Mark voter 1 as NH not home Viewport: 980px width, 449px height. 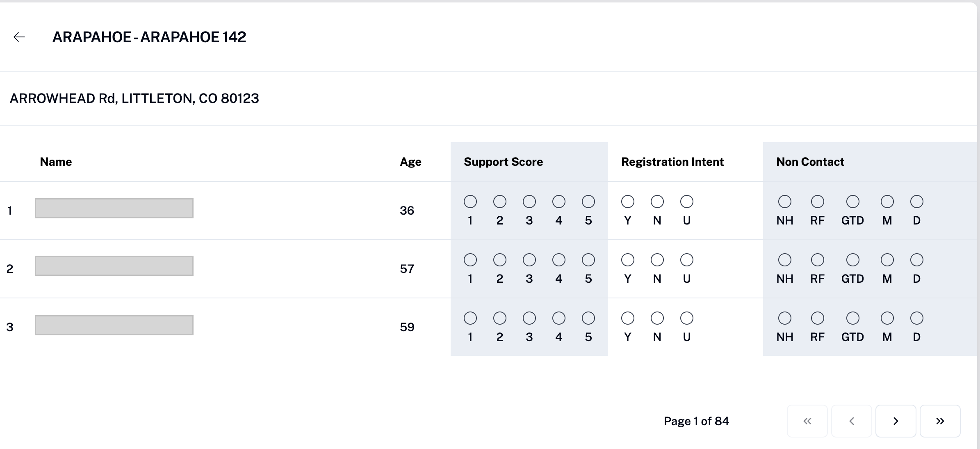click(x=785, y=202)
